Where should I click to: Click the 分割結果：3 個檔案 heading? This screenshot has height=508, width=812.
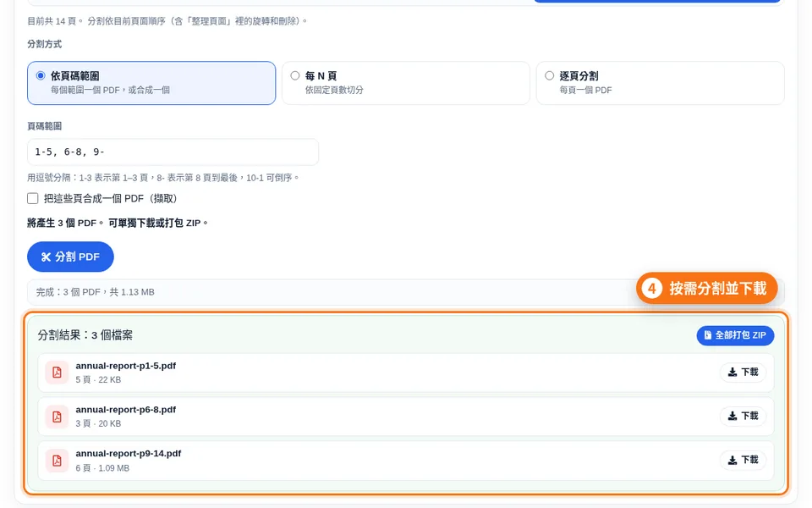click(85, 335)
